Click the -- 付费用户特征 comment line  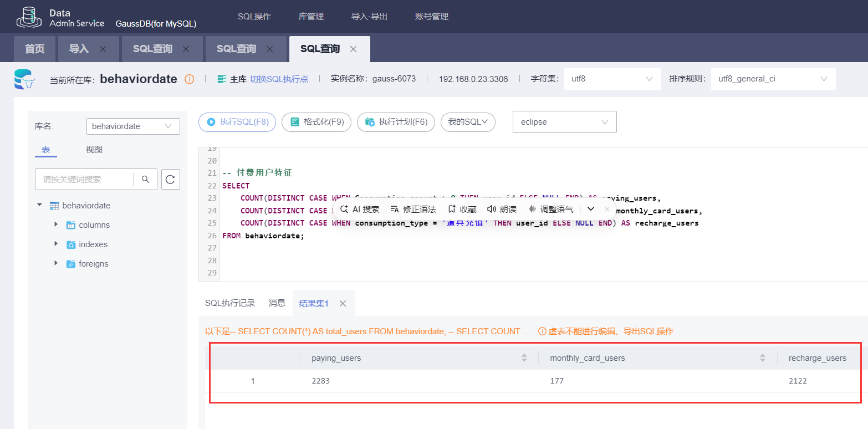pos(257,173)
